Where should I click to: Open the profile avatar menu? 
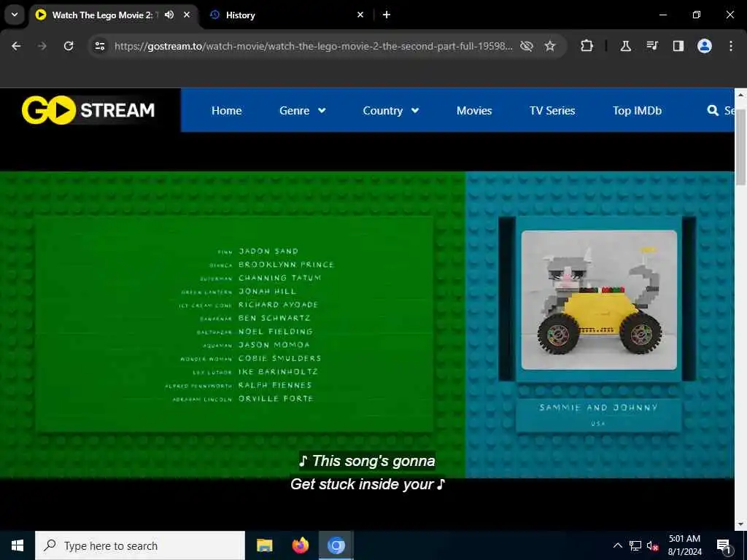click(705, 46)
